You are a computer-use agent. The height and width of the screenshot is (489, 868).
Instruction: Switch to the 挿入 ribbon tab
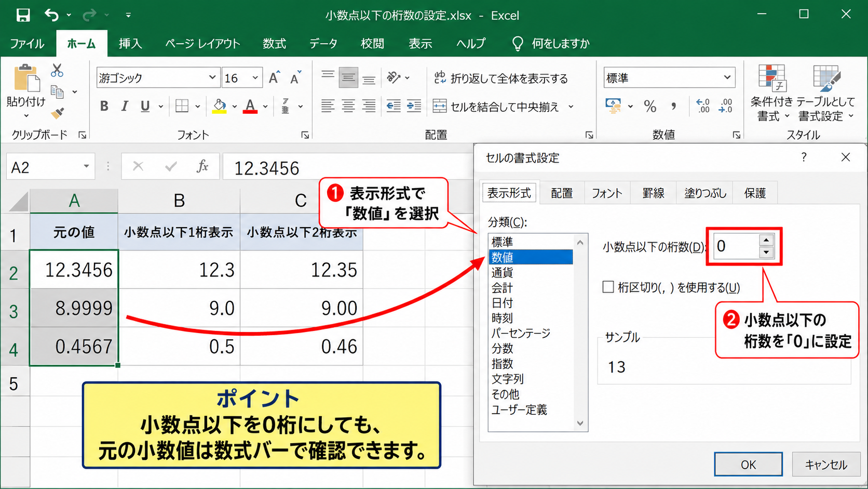coord(130,44)
